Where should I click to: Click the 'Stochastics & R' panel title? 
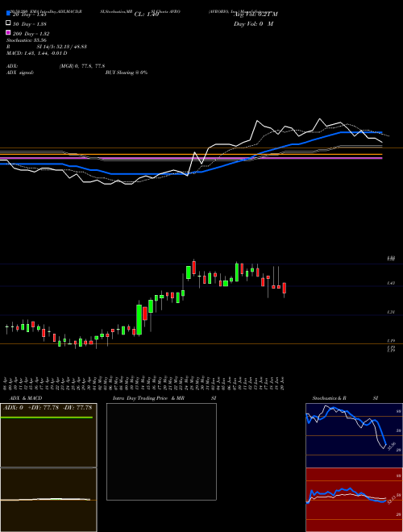pos(329,398)
